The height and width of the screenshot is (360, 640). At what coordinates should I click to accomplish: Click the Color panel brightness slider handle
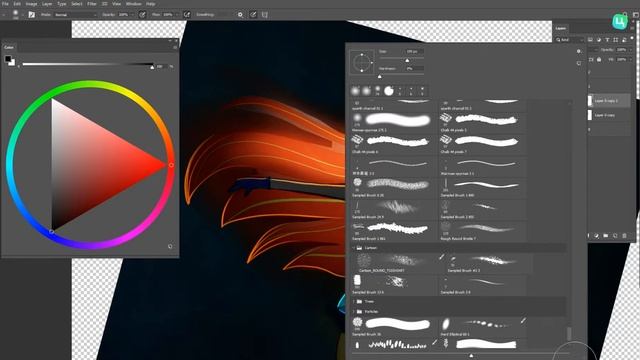point(152,67)
